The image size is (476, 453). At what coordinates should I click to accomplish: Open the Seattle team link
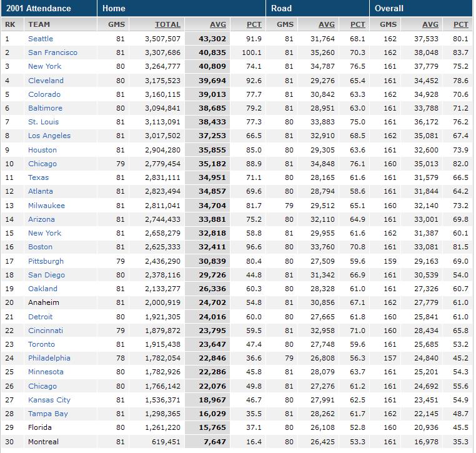(x=41, y=39)
